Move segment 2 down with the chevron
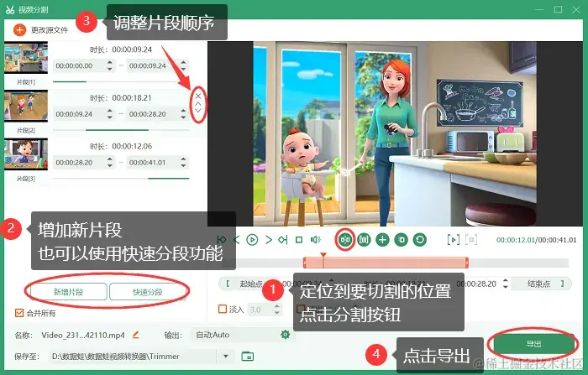This screenshot has height=375, width=588. [x=198, y=111]
